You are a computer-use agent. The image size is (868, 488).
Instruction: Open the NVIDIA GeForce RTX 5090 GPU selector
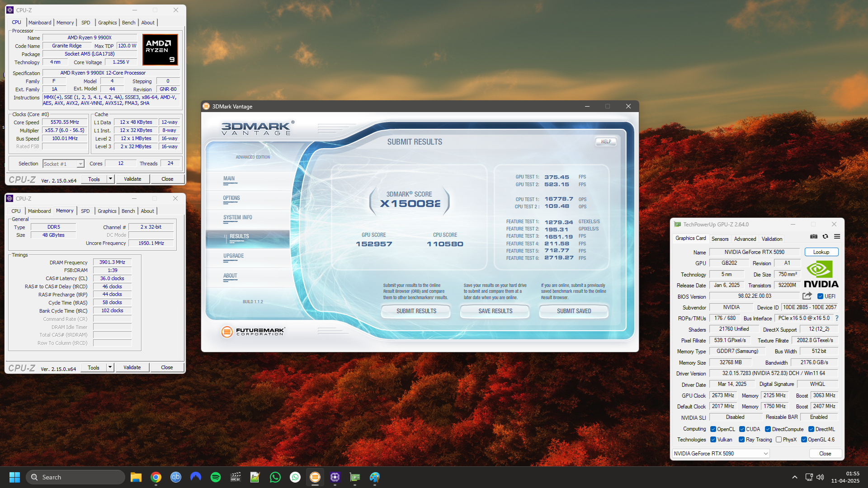coord(721,454)
